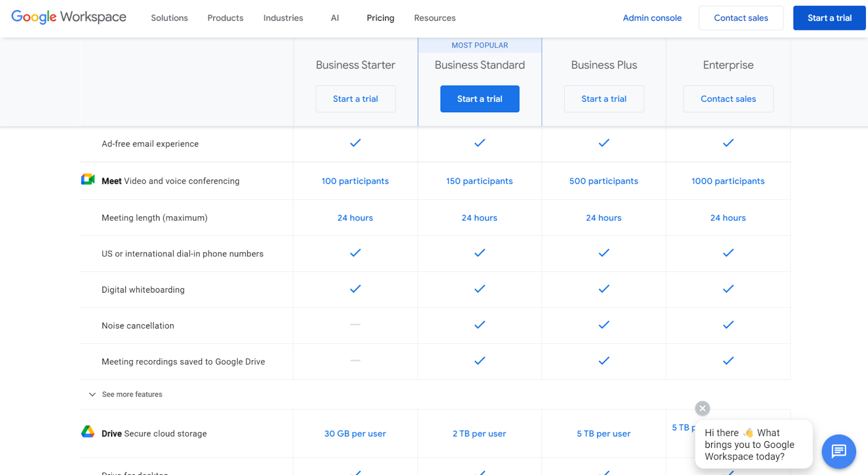The image size is (868, 475).
Task: Open the Products menu
Action: click(x=225, y=18)
